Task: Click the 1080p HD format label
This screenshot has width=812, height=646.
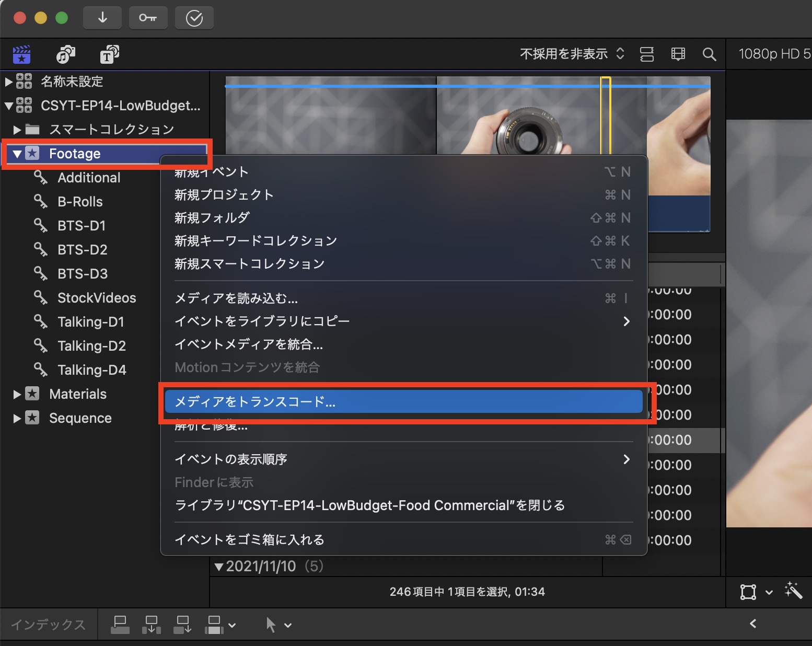Action: pyautogui.click(x=774, y=54)
